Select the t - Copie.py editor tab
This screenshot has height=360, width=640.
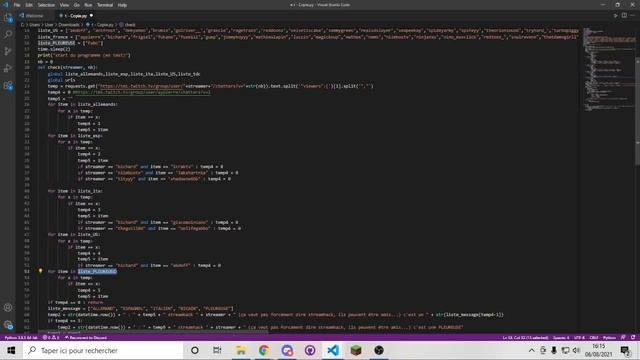pyautogui.click(x=76, y=16)
